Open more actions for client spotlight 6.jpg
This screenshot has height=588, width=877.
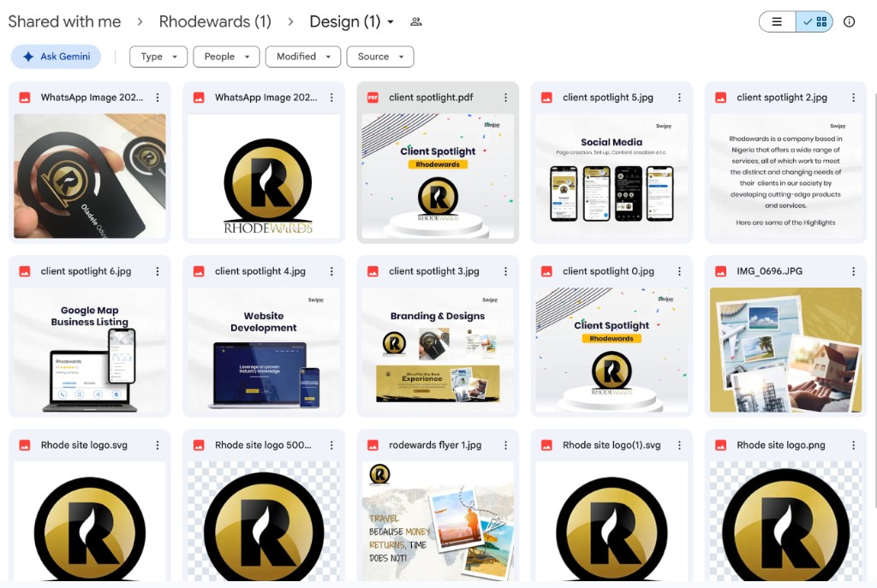pos(158,271)
